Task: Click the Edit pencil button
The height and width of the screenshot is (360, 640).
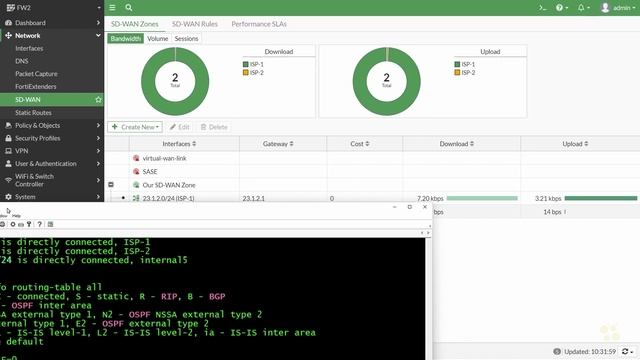Action: (180, 127)
